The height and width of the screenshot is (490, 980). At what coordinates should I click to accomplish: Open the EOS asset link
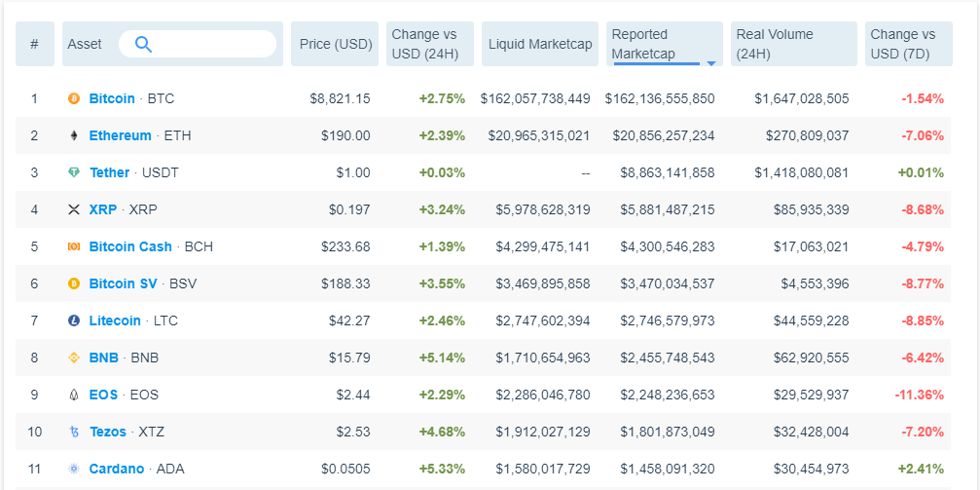pos(103,395)
